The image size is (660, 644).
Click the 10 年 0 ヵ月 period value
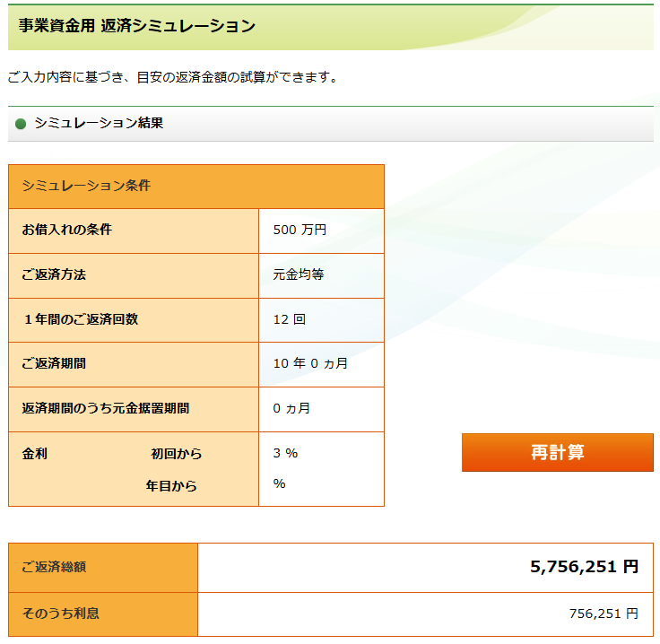(x=309, y=364)
